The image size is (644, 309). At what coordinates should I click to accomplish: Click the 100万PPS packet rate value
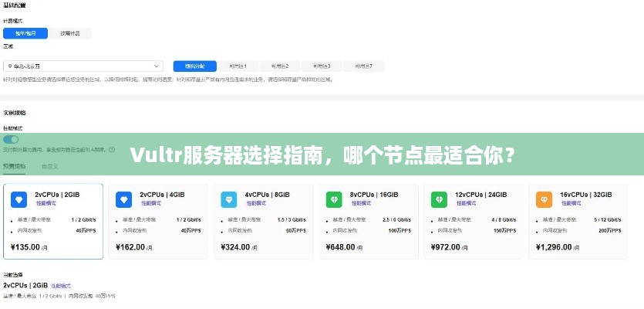click(400, 231)
